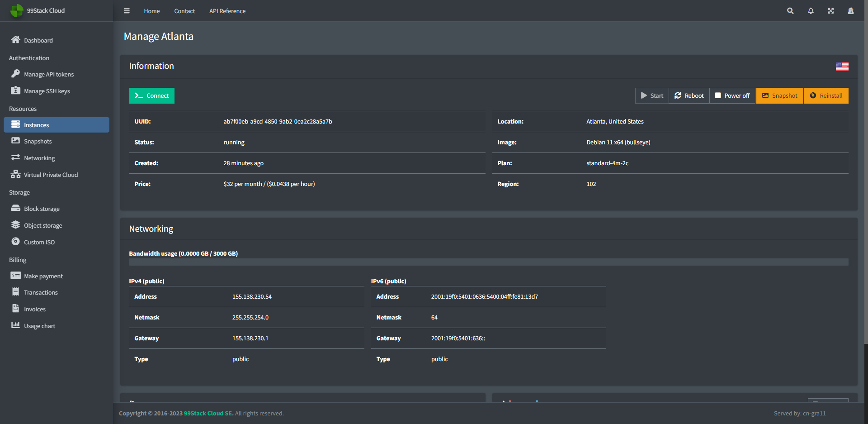Select IPv4 address 155.138.230.54
868x424 pixels.
pyautogui.click(x=252, y=296)
